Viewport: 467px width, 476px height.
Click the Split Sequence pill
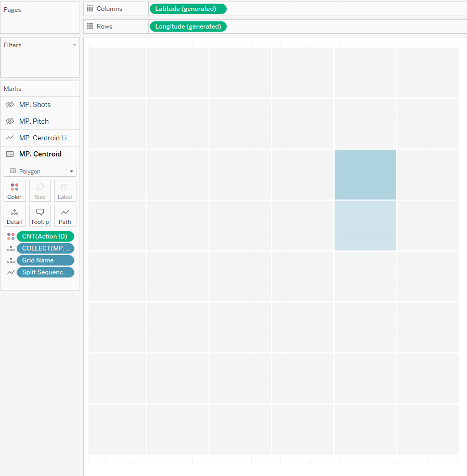click(x=45, y=272)
